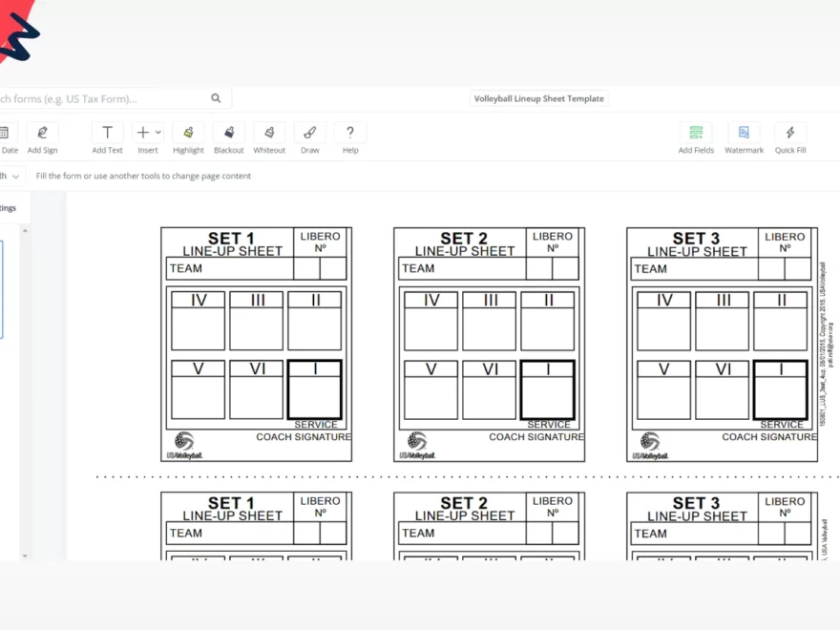Open the page width zoom dropdown
Viewport: 840px width, 630px height.
coord(12,176)
